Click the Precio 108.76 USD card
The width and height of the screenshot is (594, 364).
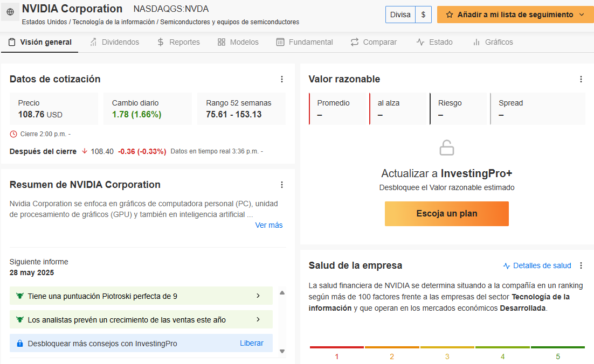tap(54, 109)
